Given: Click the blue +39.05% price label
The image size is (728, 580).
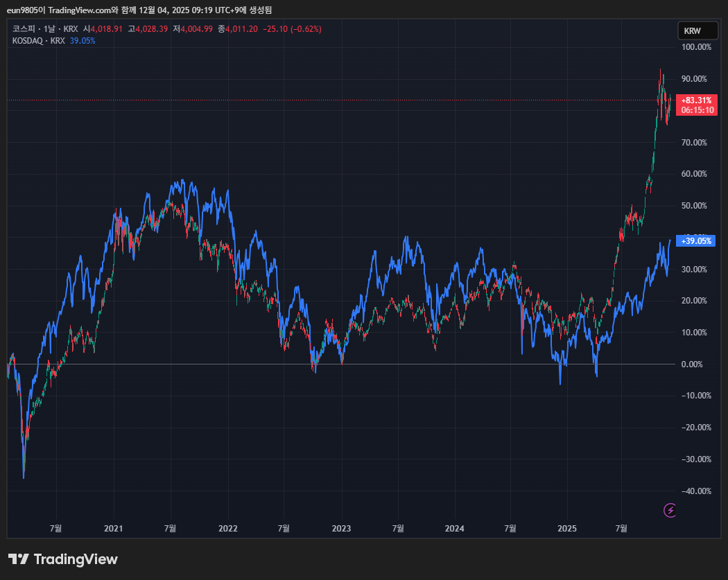Looking at the screenshot, I should tap(695, 241).
